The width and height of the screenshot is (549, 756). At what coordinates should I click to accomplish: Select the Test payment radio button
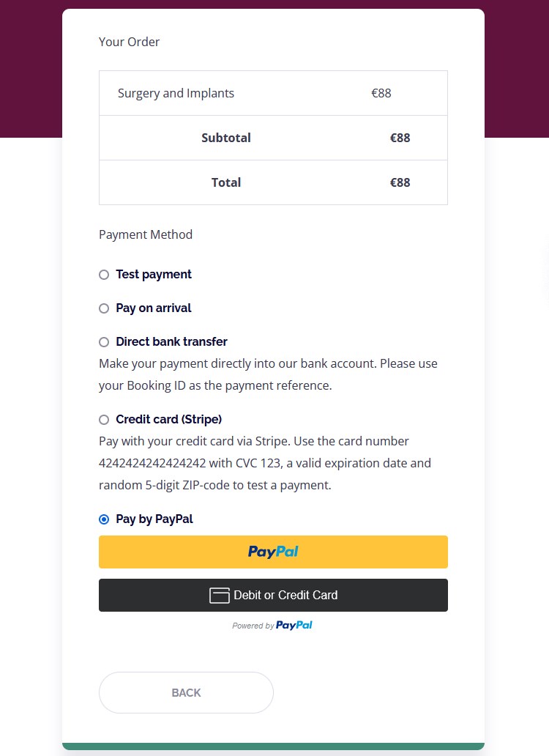coord(104,275)
